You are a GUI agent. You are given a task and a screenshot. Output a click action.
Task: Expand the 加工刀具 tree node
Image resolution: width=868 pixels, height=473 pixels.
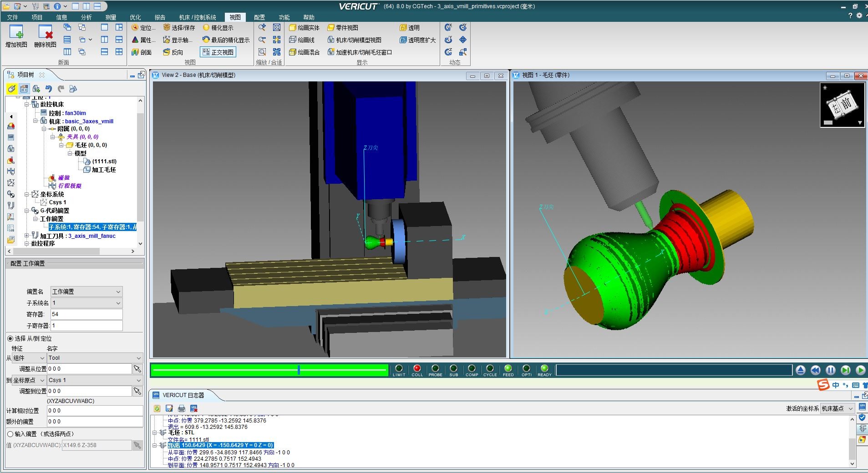pyautogui.click(x=27, y=236)
